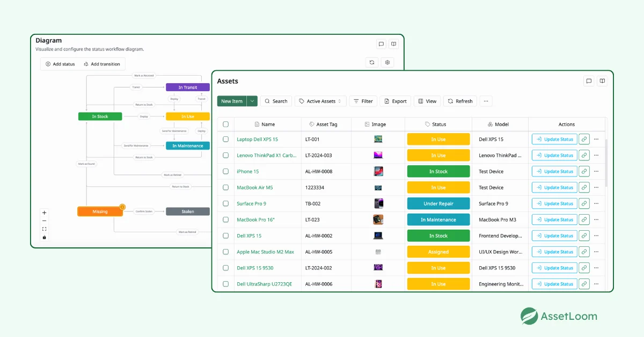Zoom in on the diagram with plus
This screenshot has height=337, width=644.
[x=45, y=213]
